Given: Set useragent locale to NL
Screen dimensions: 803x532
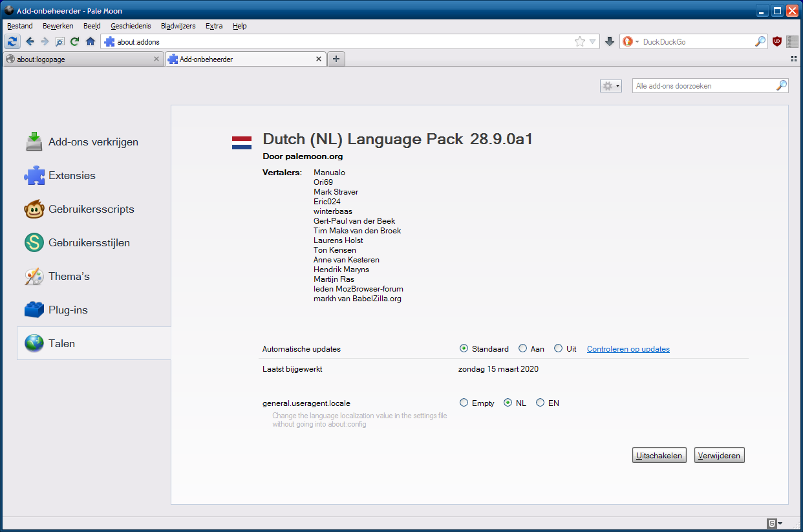Looking at the screenshot, I should [x=508, y=403].
